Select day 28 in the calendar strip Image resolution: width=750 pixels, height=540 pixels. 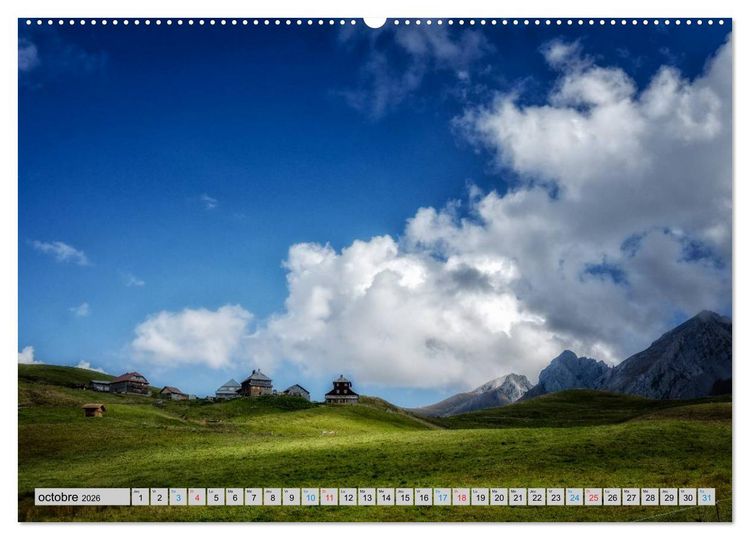pyautogui.click(x=651, y=497)
